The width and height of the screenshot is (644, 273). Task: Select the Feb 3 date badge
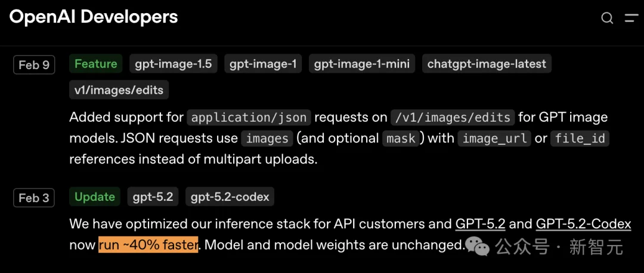click(34, 197)
